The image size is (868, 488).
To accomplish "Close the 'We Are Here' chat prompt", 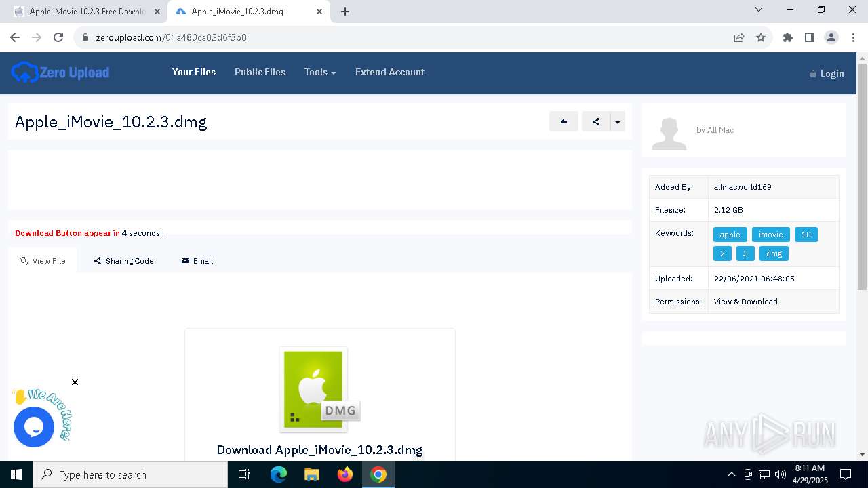I will [x=75, y=382].
